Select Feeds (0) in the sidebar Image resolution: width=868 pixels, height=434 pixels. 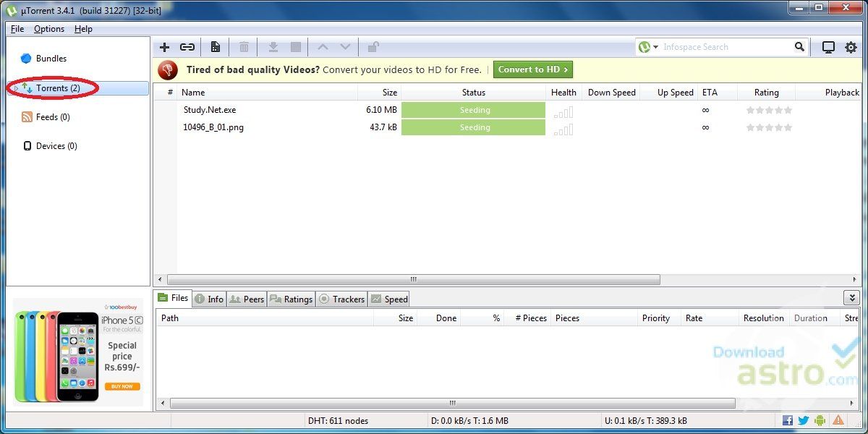click(x=53, y=117)
